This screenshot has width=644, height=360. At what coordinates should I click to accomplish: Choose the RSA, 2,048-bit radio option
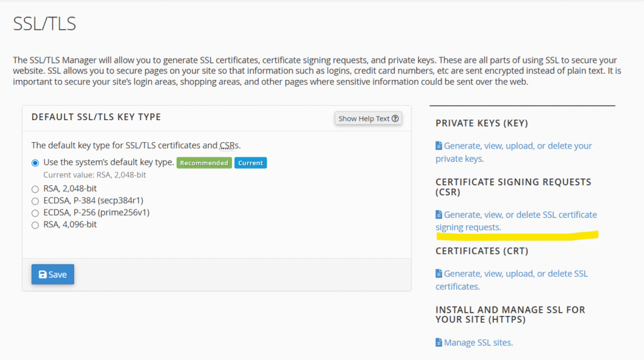click(x=35, y=189)
